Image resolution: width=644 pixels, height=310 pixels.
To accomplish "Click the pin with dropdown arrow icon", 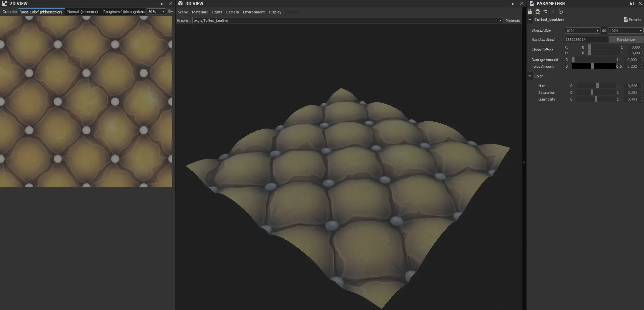I will point(546,11).
